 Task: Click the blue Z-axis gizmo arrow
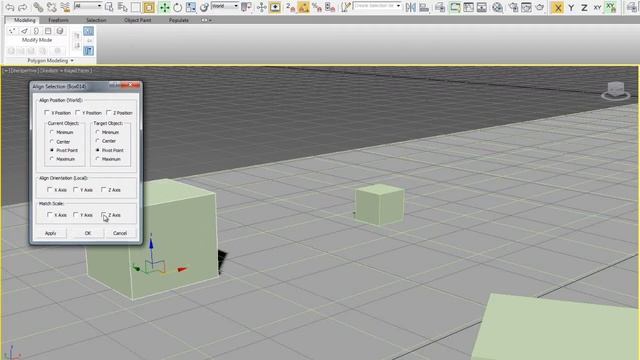(151, 243)
